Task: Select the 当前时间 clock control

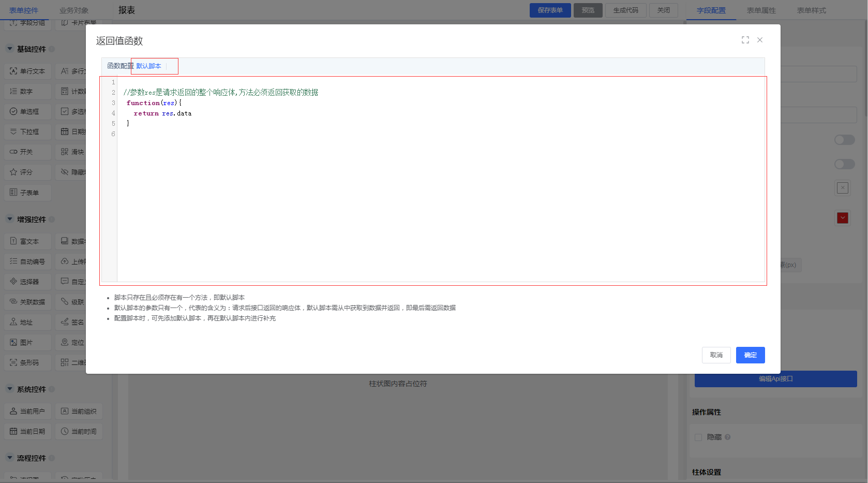Action: pyautogui.click(x=79, y=431)
